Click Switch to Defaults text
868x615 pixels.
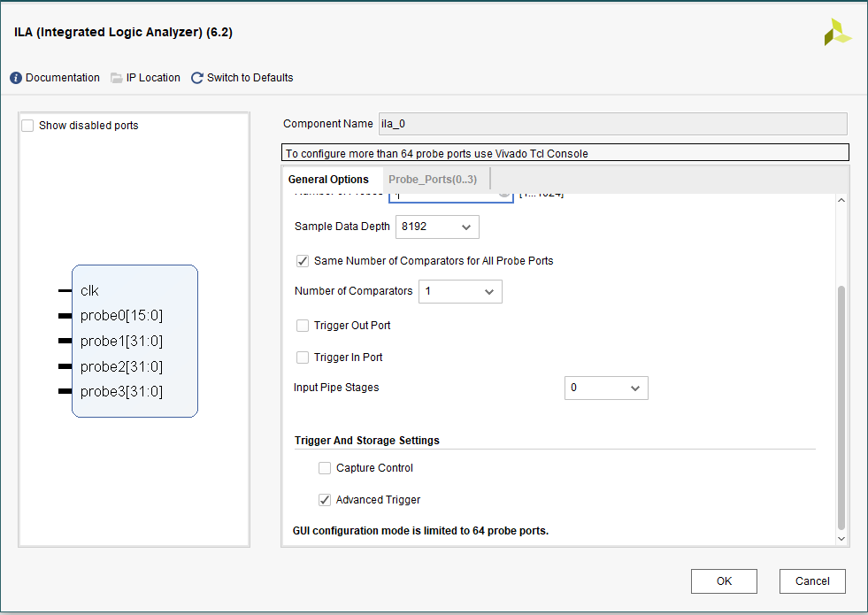click(250, 78)
